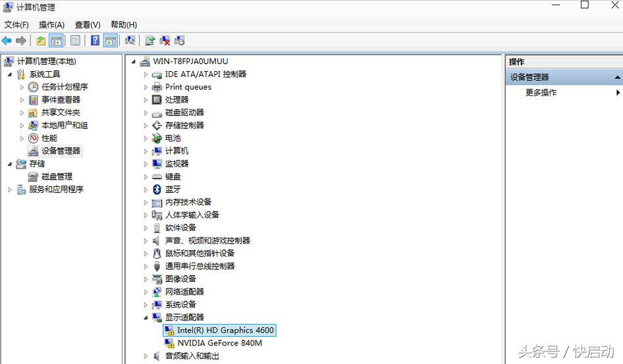Click the 鼠标和其他指针设备 mouse icon
Image resolution: width=623 pixels, height=364 pixels.
coord(157,253)
